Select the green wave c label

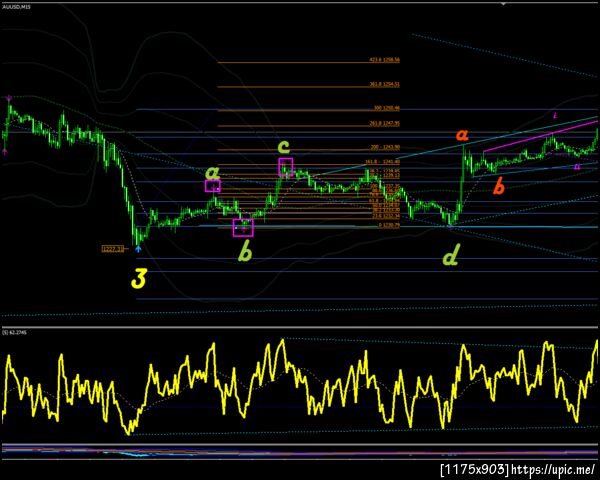284,146
